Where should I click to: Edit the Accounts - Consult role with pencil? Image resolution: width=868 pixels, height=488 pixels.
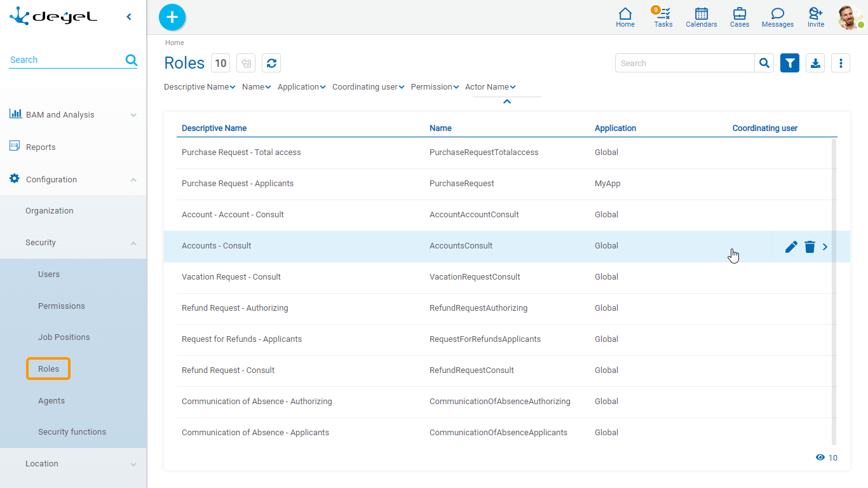tap(791, 247)
